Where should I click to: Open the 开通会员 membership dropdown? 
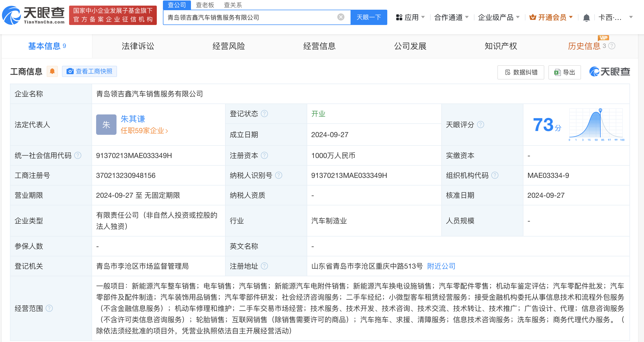pyautogui.click(x=551, y=17)
